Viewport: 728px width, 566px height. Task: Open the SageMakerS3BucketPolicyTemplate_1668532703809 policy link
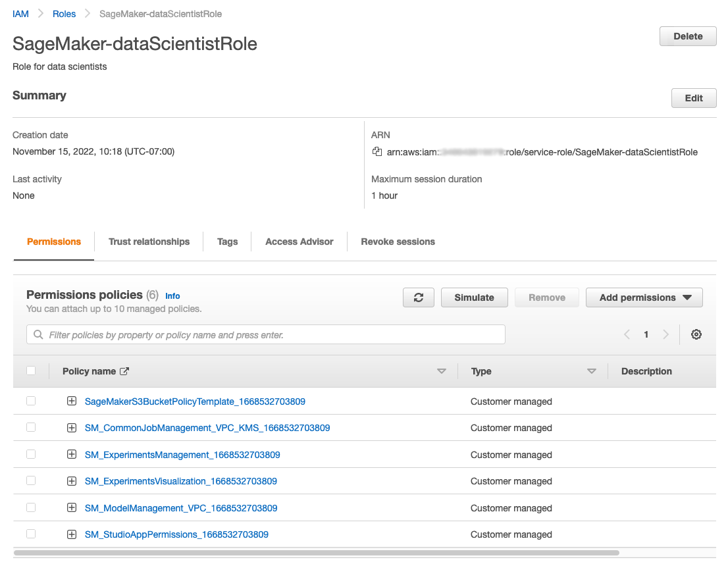click(195, 401)
